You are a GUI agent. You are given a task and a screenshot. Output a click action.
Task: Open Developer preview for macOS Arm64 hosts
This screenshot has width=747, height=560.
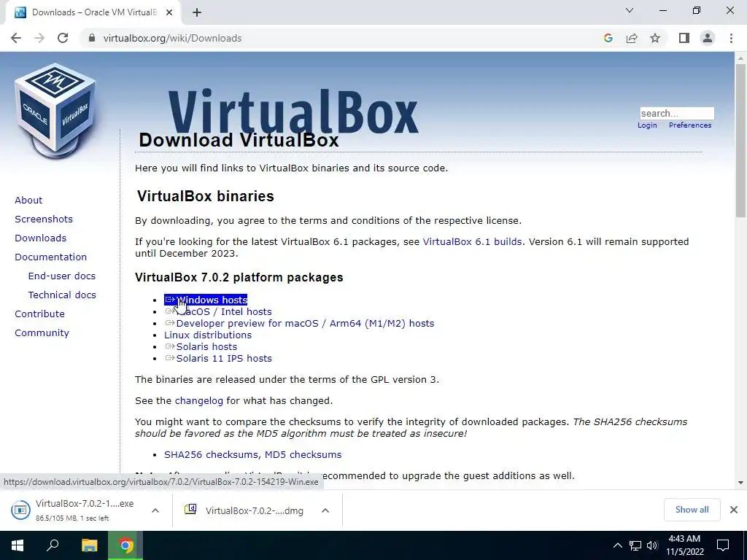299,323
